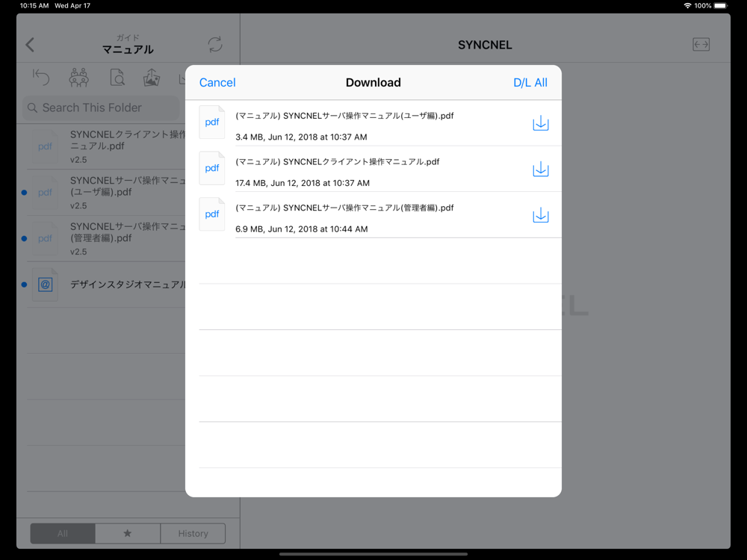Switch to the History tab
The width and height of the screenshot is (747, 560).
(193, 533)
